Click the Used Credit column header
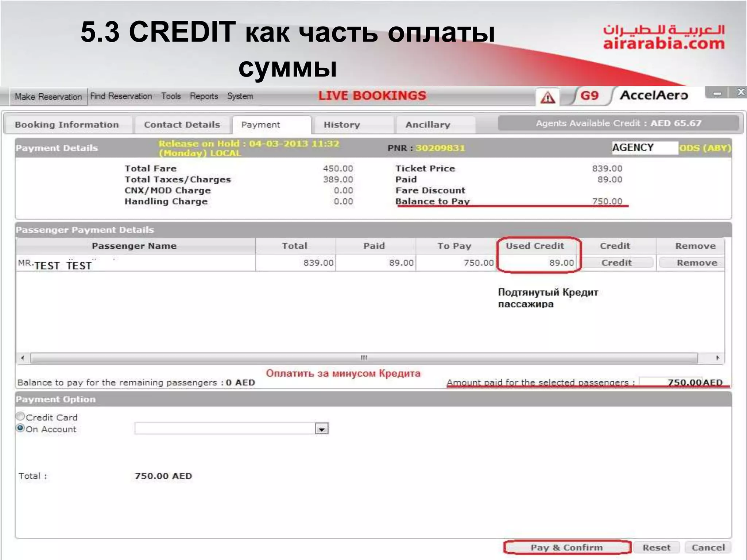747x560 pixels. click(535, 246)
